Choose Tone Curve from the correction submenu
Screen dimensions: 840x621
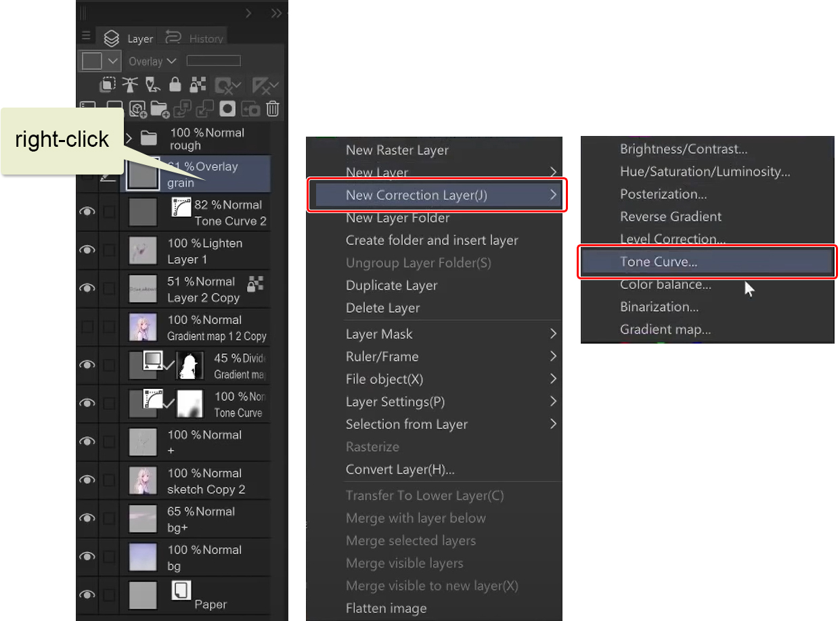(707, 262)
